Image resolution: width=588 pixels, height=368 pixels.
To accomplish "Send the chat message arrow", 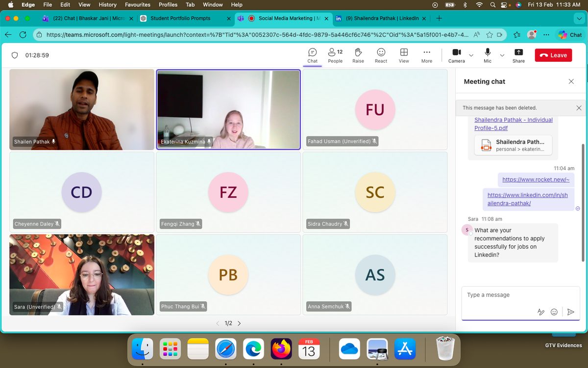I will click(x=570, y=312).
